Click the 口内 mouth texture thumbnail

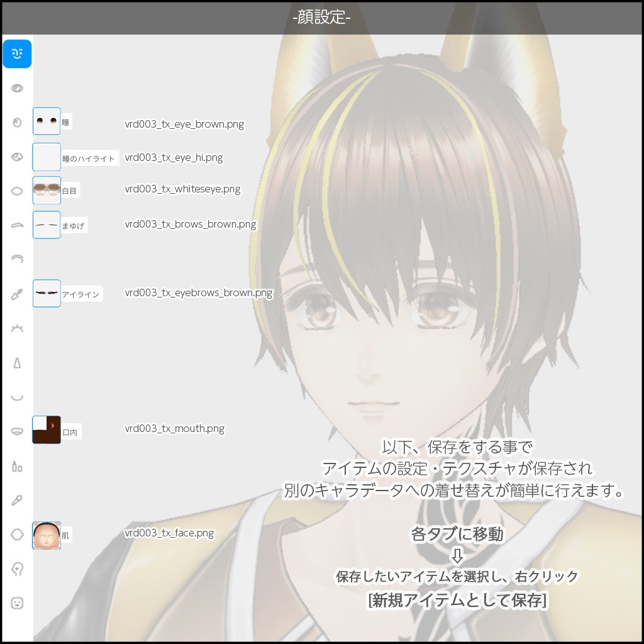[45, 430]
